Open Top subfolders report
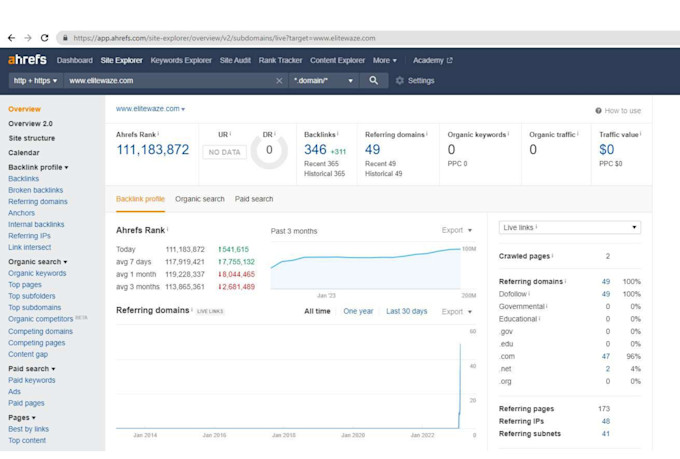Image resolution: width=680 pixels, height=459 pixels. pos(32,296)
